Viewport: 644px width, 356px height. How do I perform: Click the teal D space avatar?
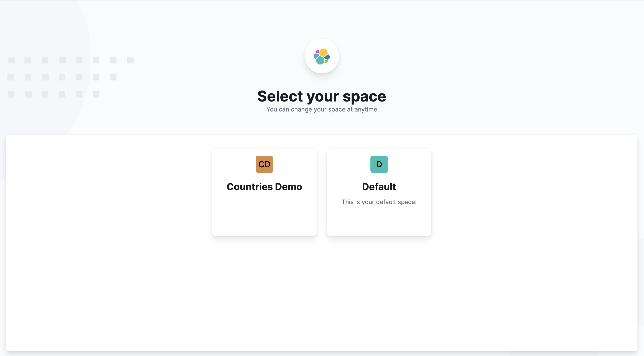tap(379, 164)
